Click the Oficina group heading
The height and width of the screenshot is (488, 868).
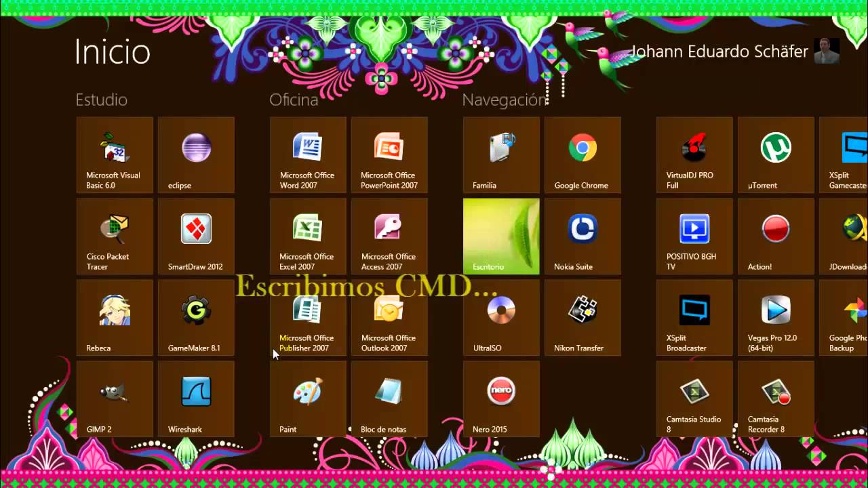[294, 100]
